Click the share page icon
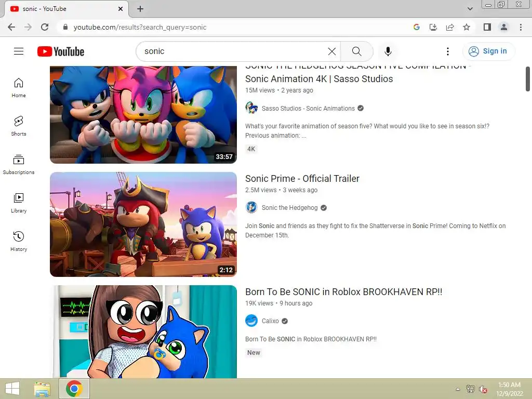532x399 pixels. click(x=450, y=27)
